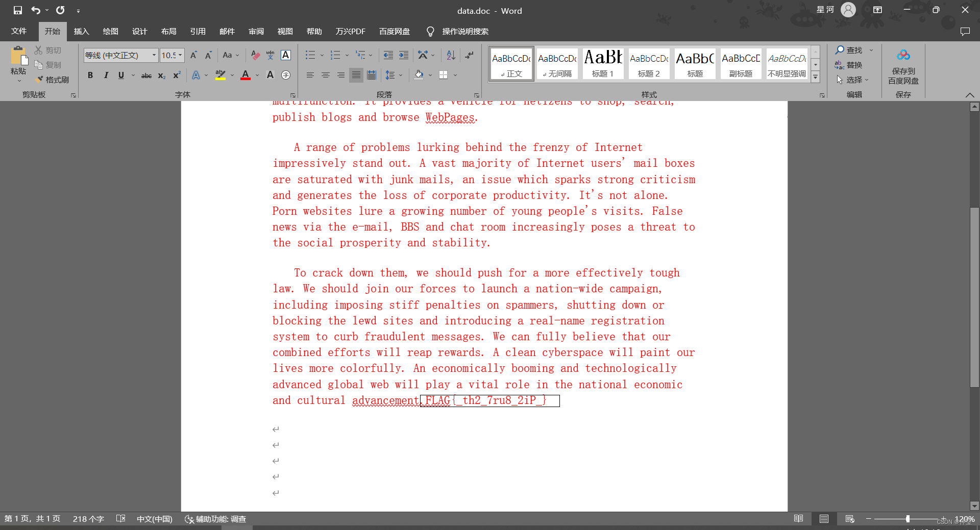This screenshot has height=530, width=980.
Task: Open ribbon display options icon
Action: point(877,10)
